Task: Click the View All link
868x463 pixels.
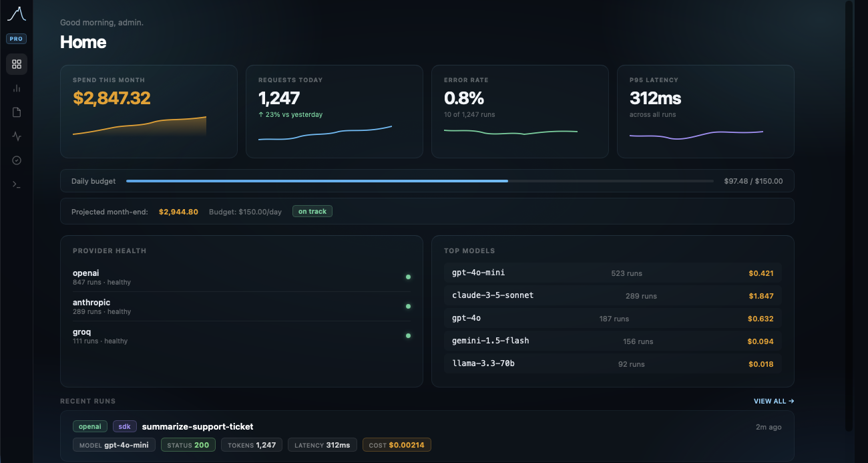Action: (774, 402)
